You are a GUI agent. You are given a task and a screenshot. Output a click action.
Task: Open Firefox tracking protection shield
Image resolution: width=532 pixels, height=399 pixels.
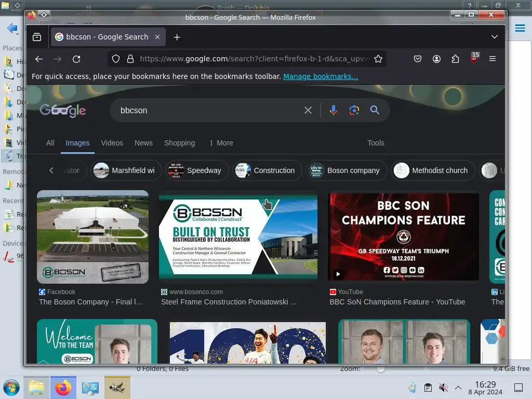pyautogui.click(x=116, y=59)
